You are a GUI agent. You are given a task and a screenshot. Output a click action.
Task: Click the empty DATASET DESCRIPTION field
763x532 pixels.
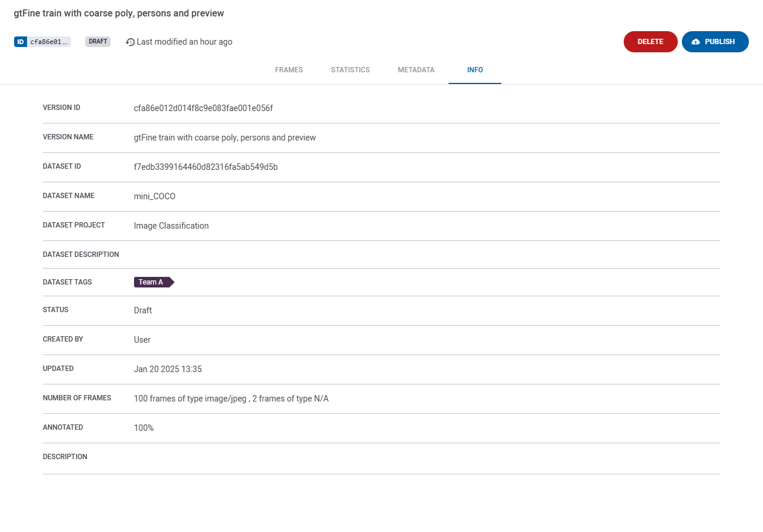(x=235, y=254)
